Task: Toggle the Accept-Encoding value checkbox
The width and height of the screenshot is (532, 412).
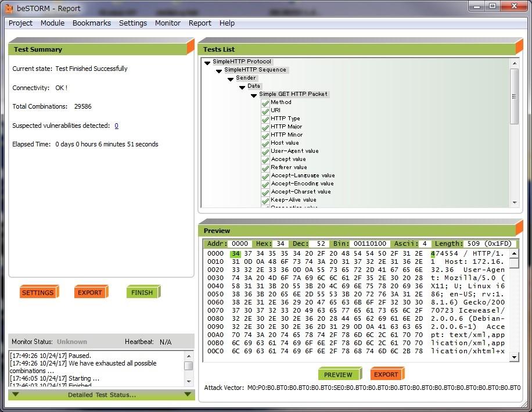Action: click(265, 184)
